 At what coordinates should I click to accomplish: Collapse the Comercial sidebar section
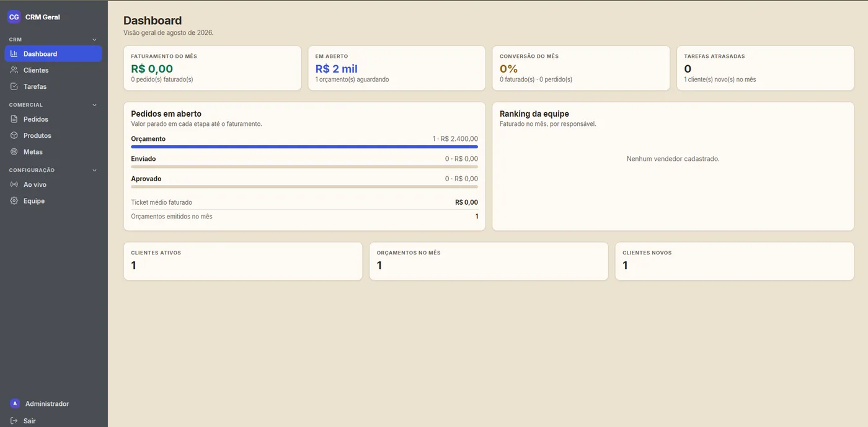point(95,105)
